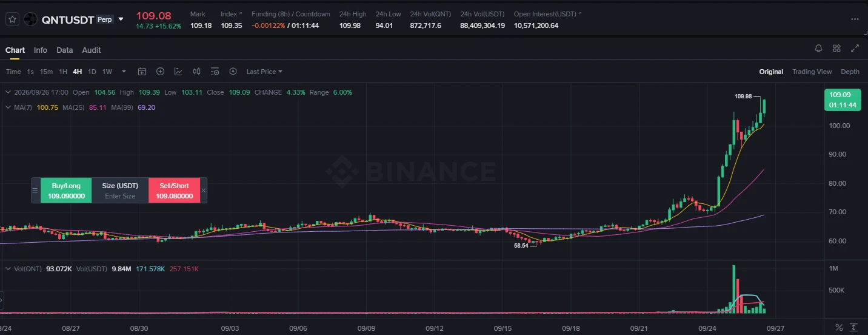Open price alert bell icon
The height and width of the screenshot is (335, 868).
coord(818,49)
